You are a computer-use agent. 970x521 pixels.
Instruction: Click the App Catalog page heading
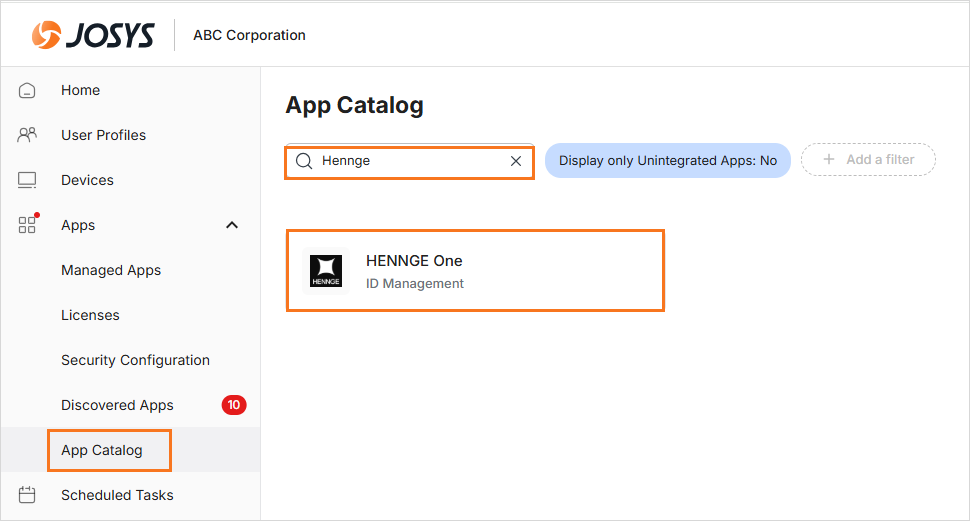click(354, 105)
